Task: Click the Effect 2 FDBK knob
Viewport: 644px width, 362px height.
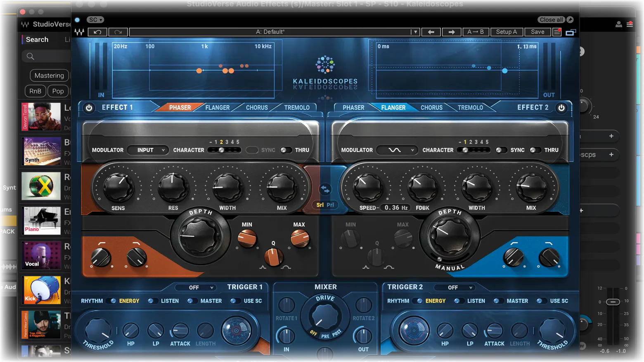Action: [x=422, y=186]
